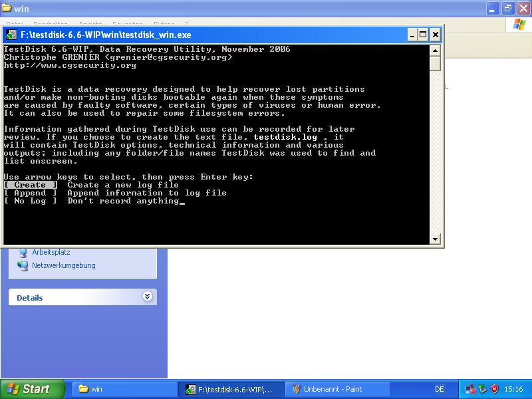
Task: Choose the No Log option
Action: point(31,201)
